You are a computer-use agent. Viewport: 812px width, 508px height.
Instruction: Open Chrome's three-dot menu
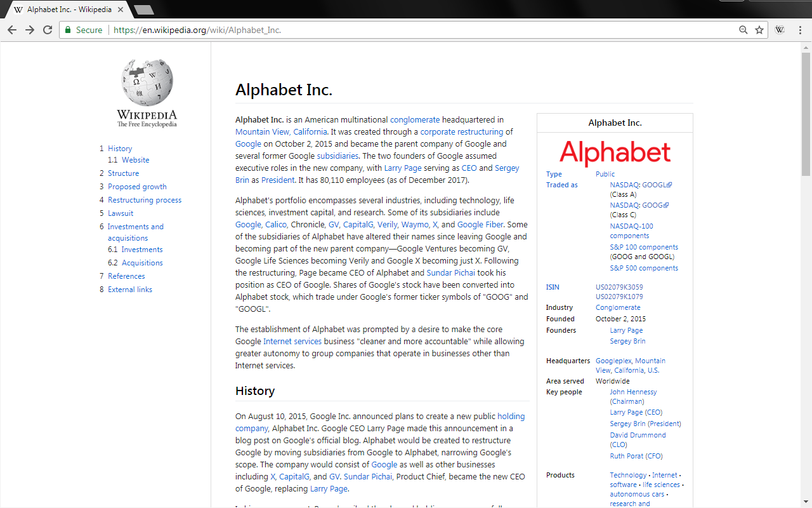(800, 29)
